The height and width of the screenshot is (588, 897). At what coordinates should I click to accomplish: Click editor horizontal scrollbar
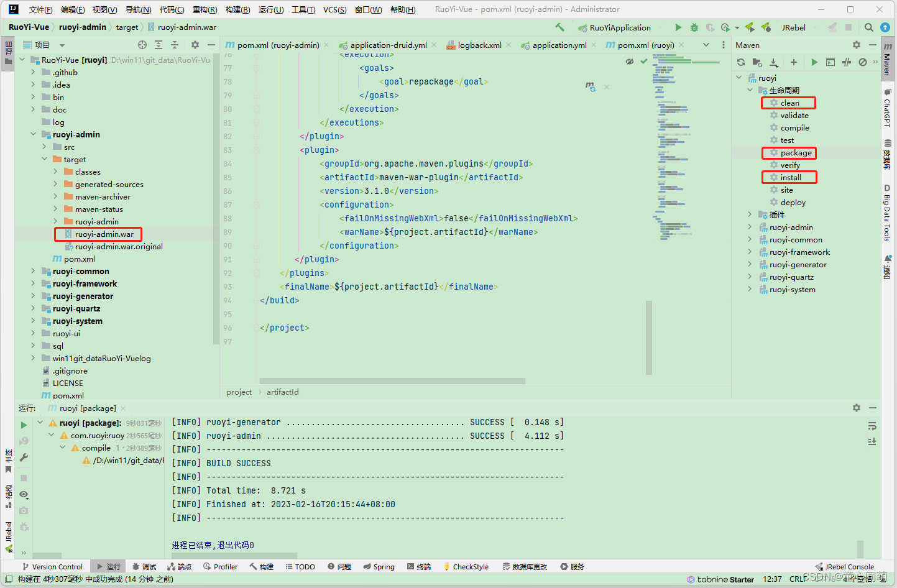click(392, 381)
